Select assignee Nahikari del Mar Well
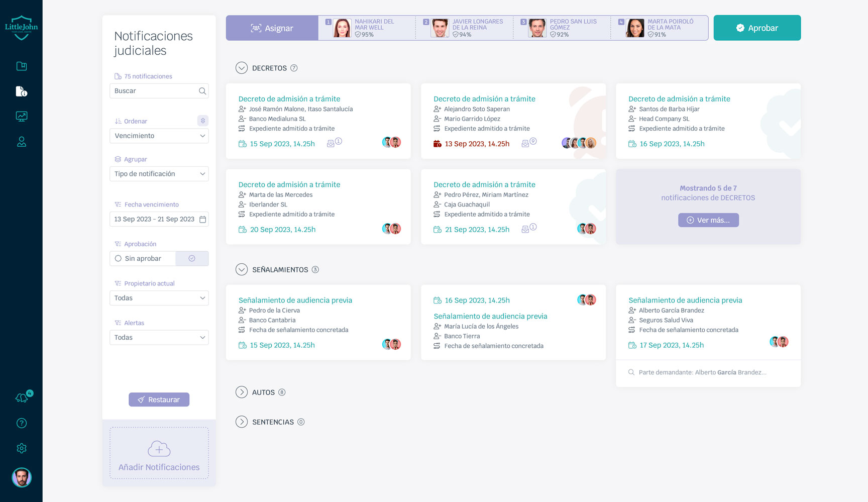The height and width of the screenshot is (502, 868). point(367,28)
